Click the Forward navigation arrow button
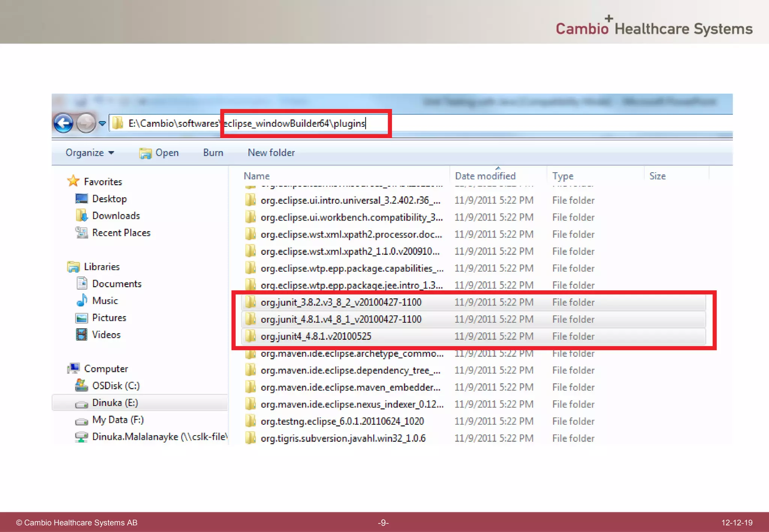 coord(86,123)
